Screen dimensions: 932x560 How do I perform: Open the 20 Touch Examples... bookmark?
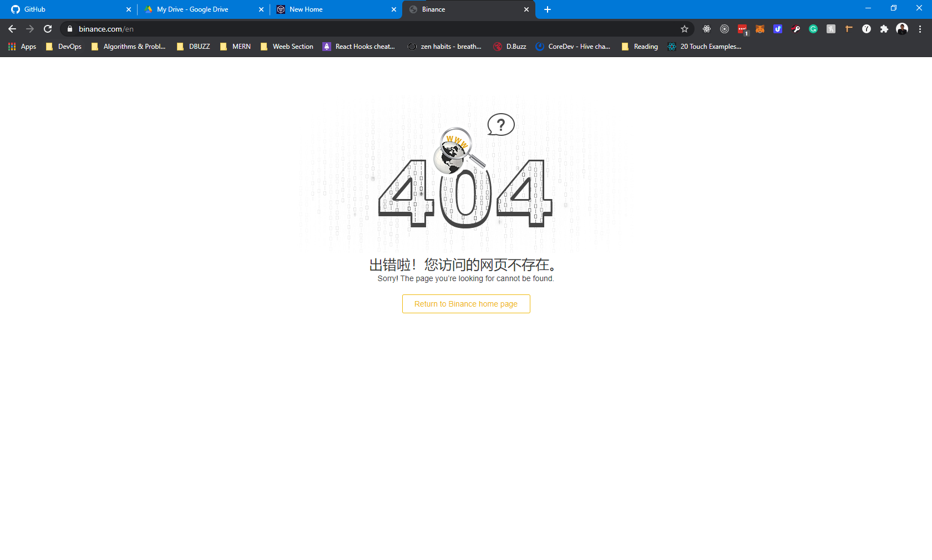pos(705,47)
